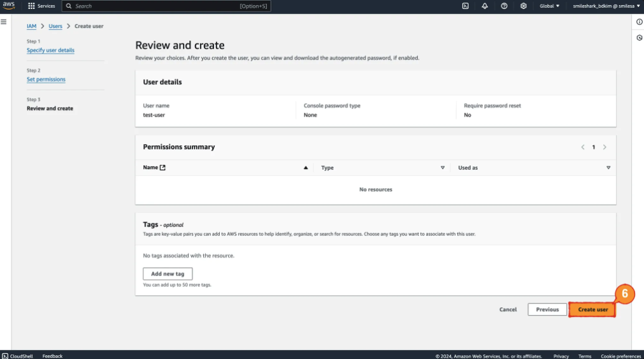Go to next permissions page arrow
Screen dimensions: 644x359
click(x=605, y=147)
